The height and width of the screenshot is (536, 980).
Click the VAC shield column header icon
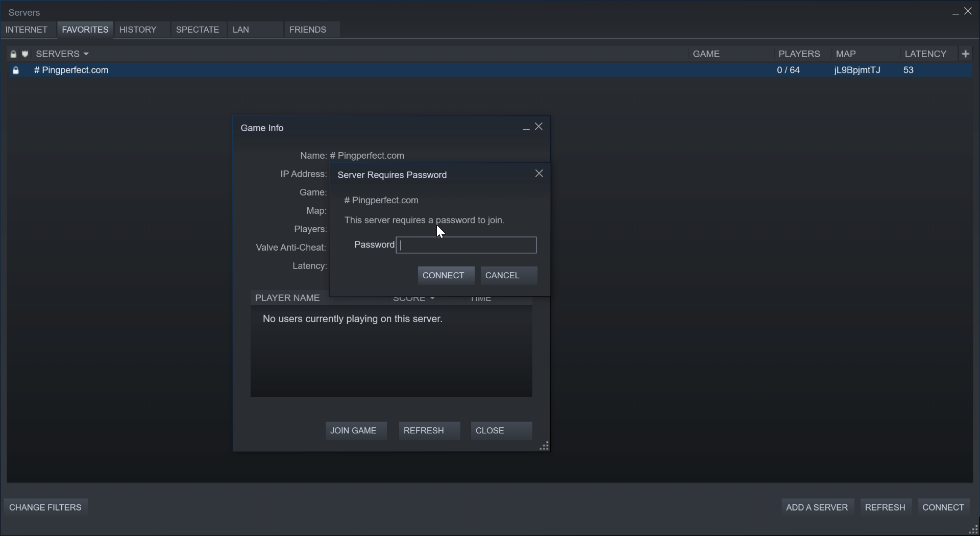pyautogui.click(x=24, y=54)
